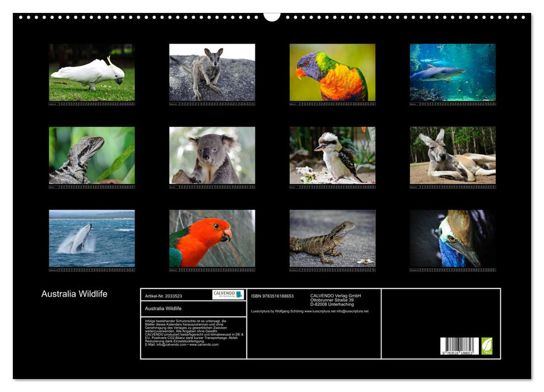
Task: Click the www.luxscriptura.net link
Action: [x=319, y=311]
